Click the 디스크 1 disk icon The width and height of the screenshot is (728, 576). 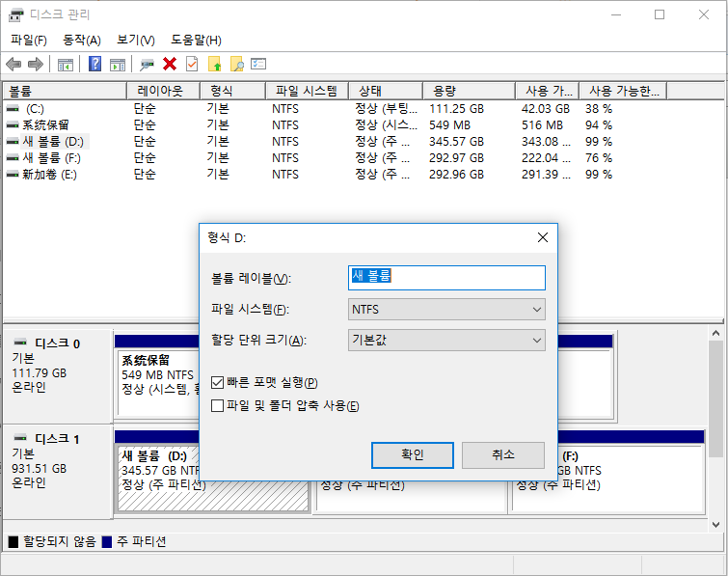coord(20,438)
